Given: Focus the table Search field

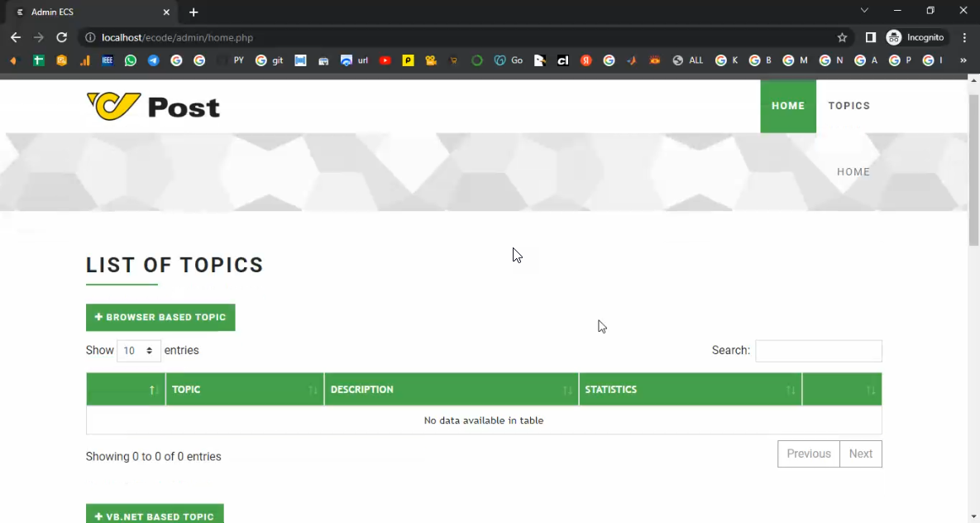Looking at the screenshot, I should pyautogui.click(x=818, y=351).
